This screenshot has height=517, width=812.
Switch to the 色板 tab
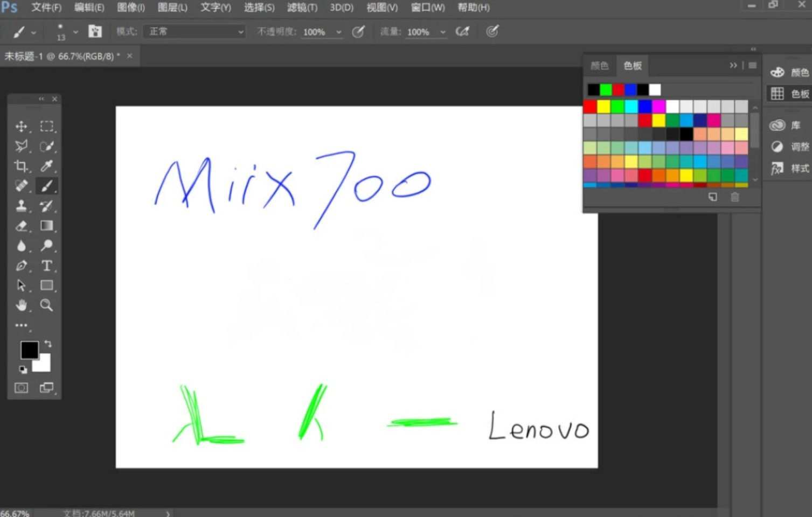coord(633,66)
